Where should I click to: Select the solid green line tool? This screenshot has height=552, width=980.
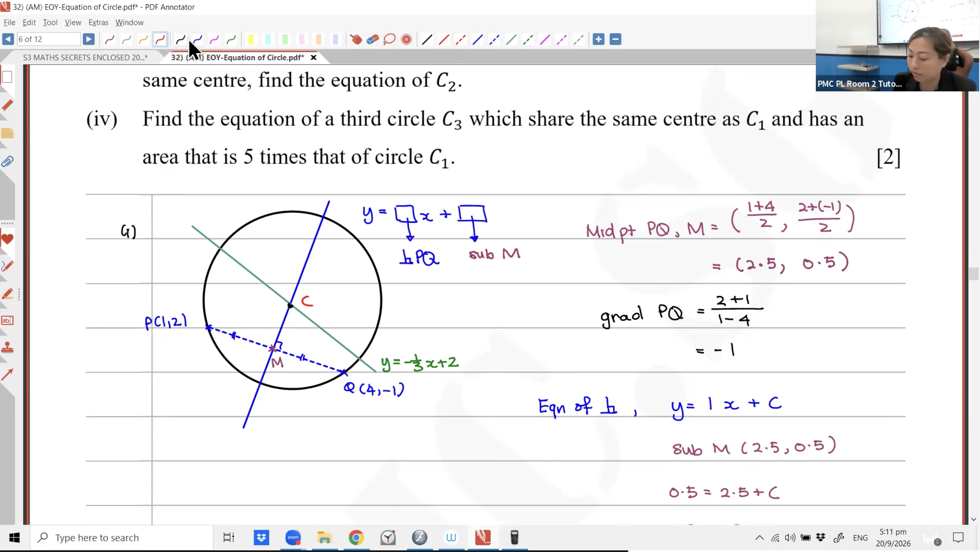coord(511,40)
